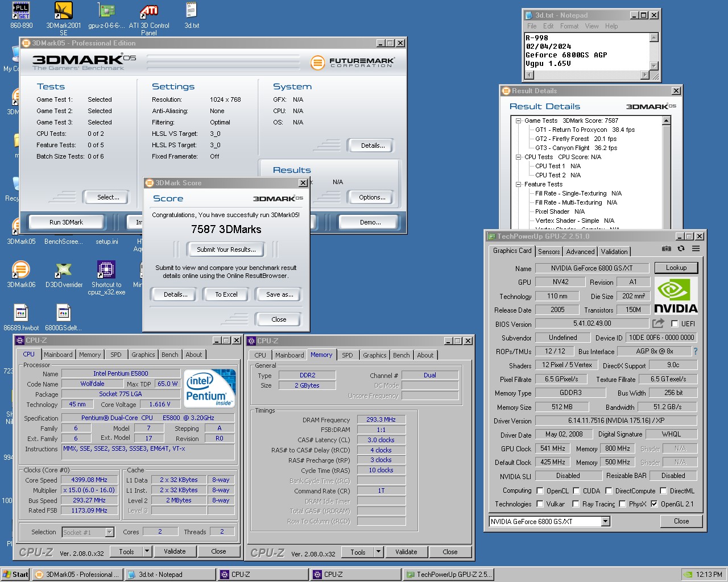This screenshot has width=728, height=582.
Task: Open the SPD tab in right CPU-Z window
Action: pyautogui.click(x=348, y=355)
